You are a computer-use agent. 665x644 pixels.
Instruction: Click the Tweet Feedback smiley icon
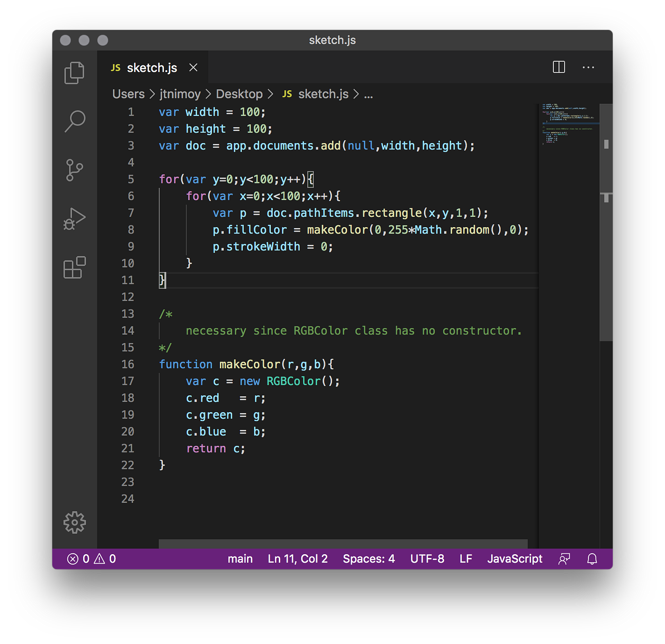pyautogui.click(x=564, y=558)
